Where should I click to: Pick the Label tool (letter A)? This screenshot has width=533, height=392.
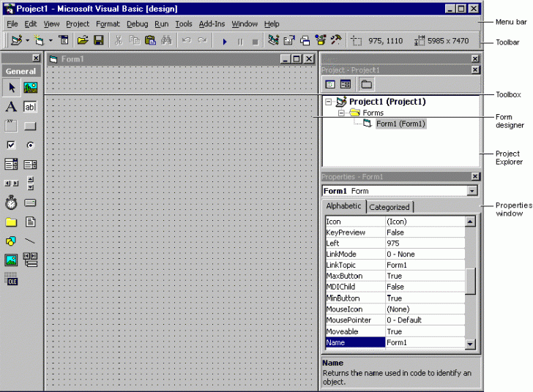point(12,107)
